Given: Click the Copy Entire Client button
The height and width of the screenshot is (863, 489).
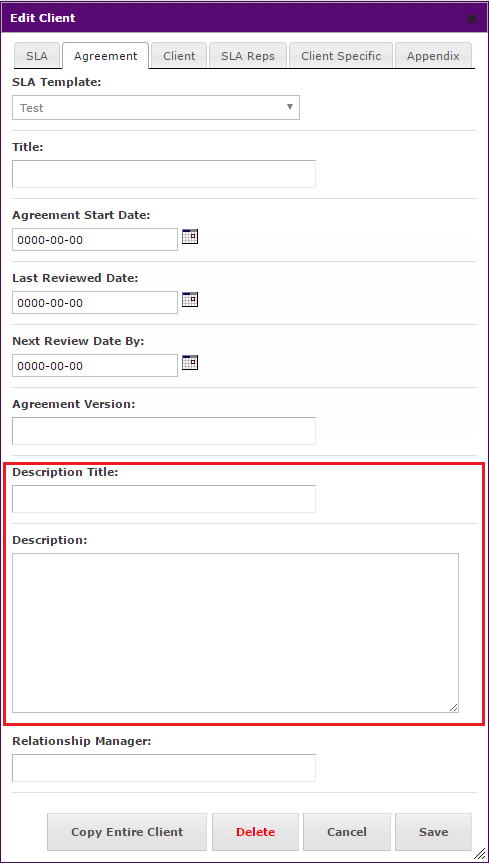Looking at the screenshot, I should (127, 832).
